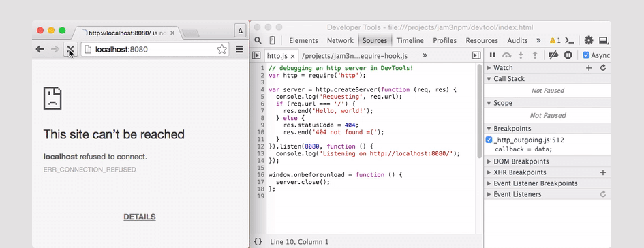644x248 pixels.
Task: Switch to the Network panel
Action: (x=340, y=40)
